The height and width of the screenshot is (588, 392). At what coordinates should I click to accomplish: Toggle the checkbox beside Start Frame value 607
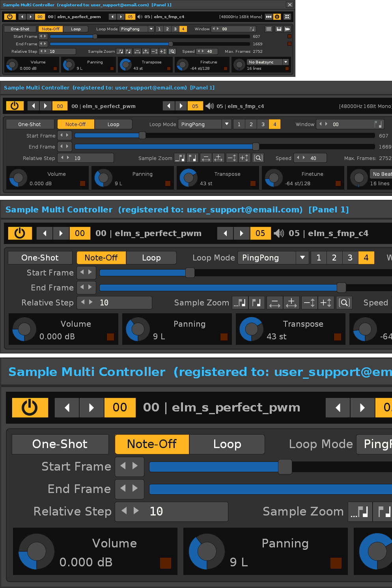click(x=289, y=36)
